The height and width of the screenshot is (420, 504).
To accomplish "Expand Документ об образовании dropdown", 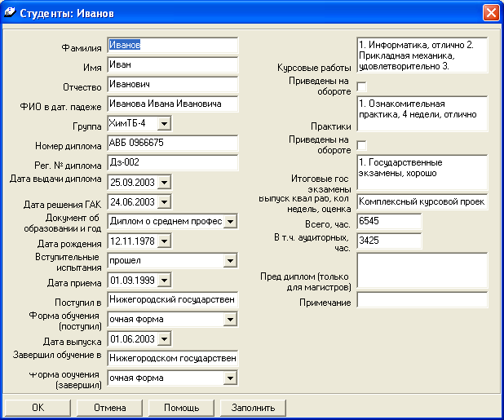I will (230, 221).
